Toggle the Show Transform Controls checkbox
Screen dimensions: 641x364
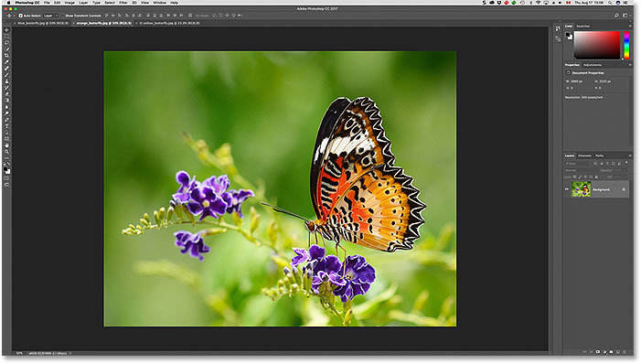pyautogui.click(x=63, y=16)
